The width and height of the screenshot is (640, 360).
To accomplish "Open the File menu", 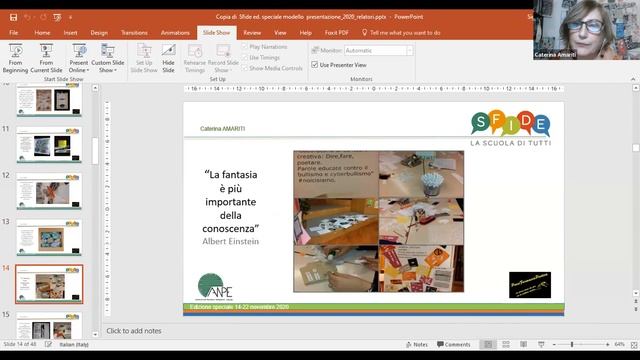I will point(13,33).
